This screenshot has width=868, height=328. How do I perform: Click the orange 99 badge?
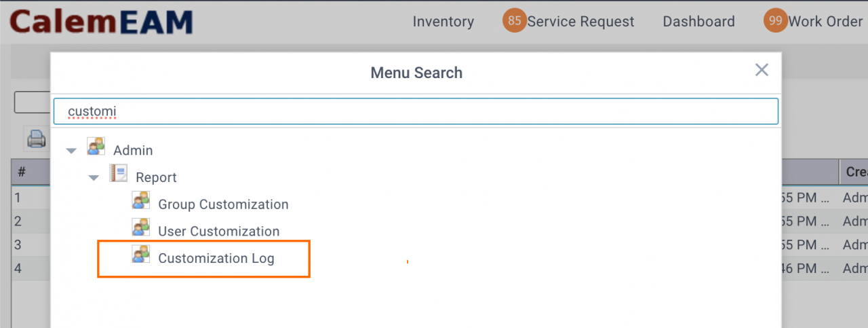[x=776, y=21]
